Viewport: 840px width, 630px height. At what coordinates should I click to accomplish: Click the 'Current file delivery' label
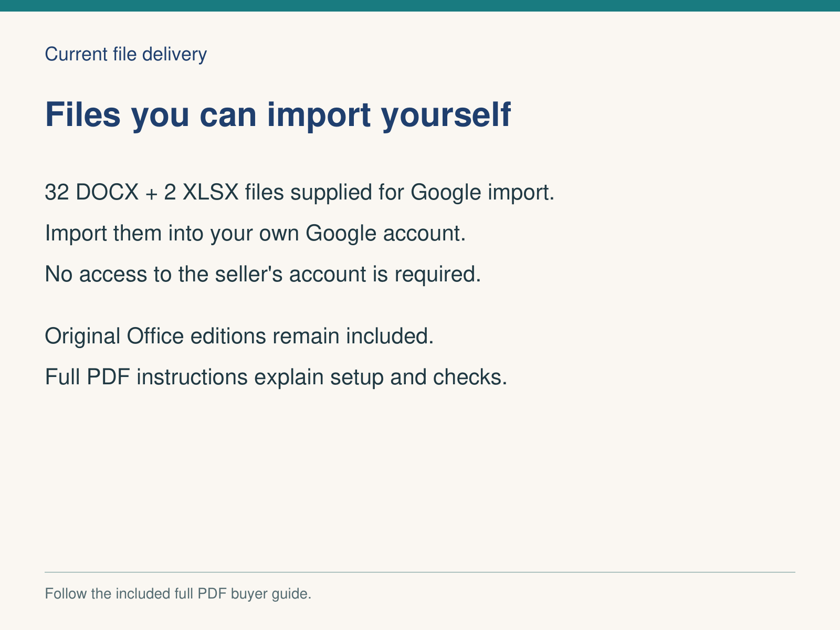click(126, 54)
